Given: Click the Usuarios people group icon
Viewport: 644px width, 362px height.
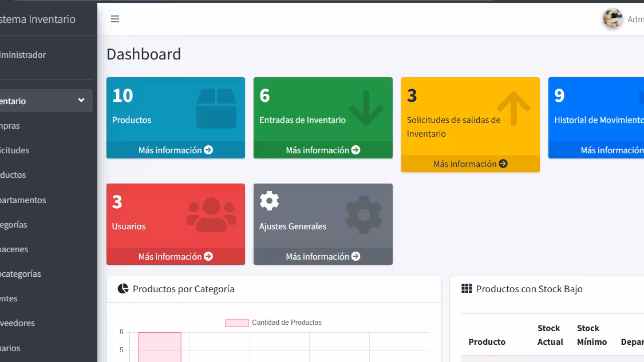Looking at the screenshot, I should click(211, 214).
